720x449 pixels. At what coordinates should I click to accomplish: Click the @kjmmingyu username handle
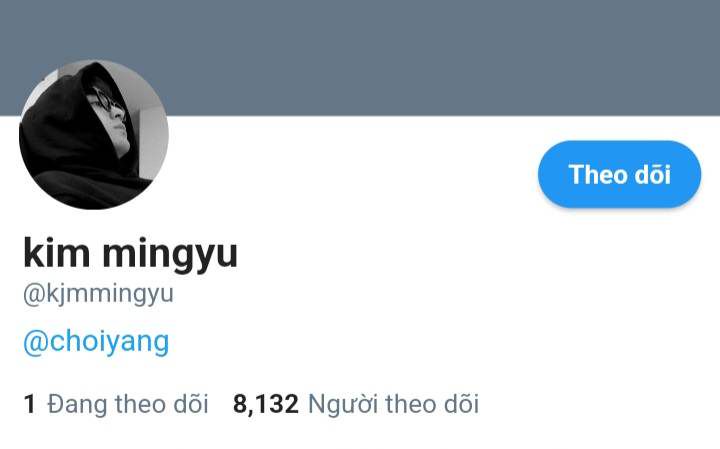point(98,294)
